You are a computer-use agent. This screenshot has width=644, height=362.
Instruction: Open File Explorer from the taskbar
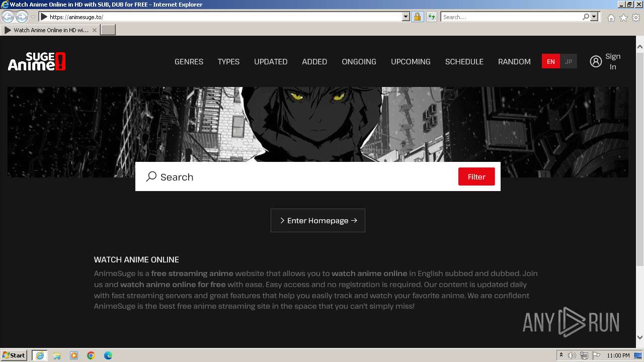[x=57, y=355]
